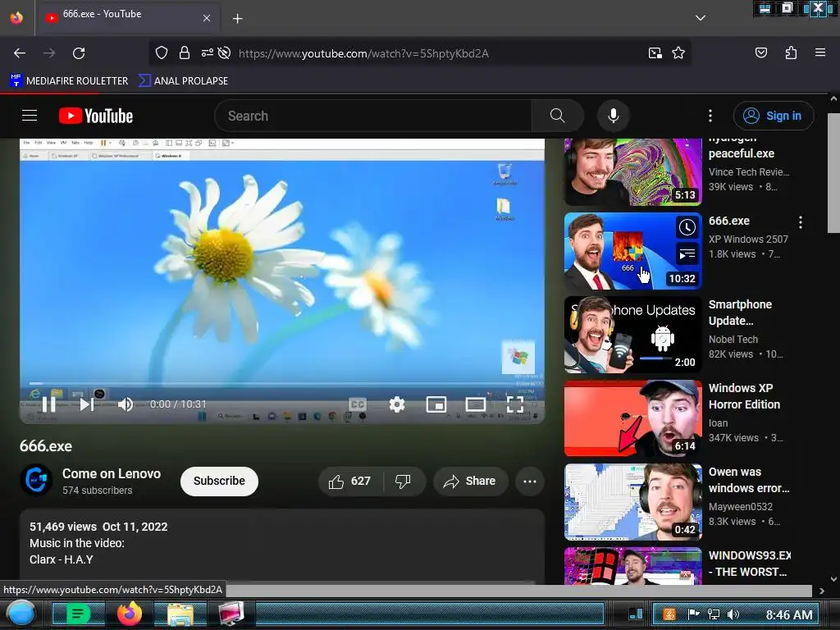View site security lock info
The height and width of the screenshot is (630, 840).
pos(185,52)
